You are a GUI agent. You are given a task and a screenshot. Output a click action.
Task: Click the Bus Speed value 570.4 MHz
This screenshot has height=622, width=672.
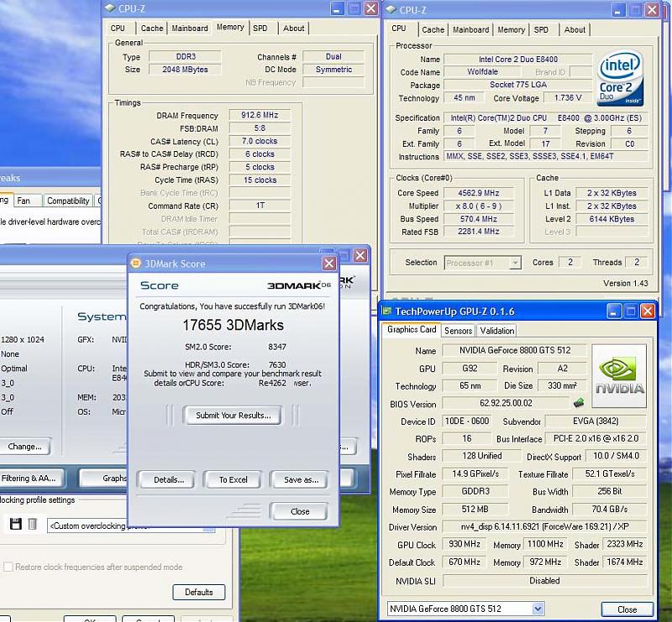pyautogui.click(x=478, y=219)
